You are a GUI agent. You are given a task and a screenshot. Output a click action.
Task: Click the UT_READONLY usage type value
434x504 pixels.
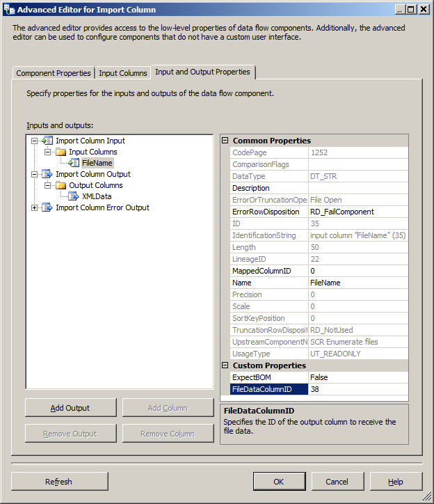pos(358,354)
